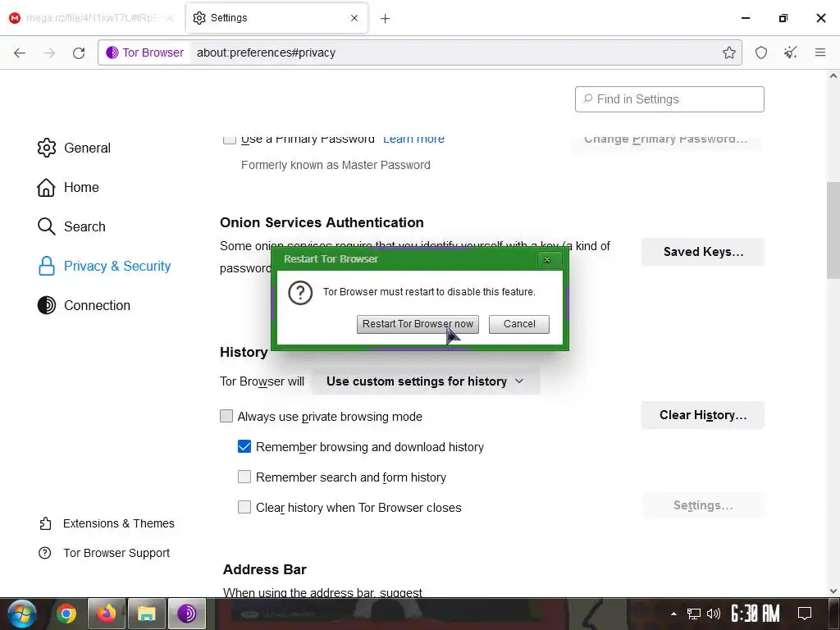Enable Remember search and form history

point(244,477)
